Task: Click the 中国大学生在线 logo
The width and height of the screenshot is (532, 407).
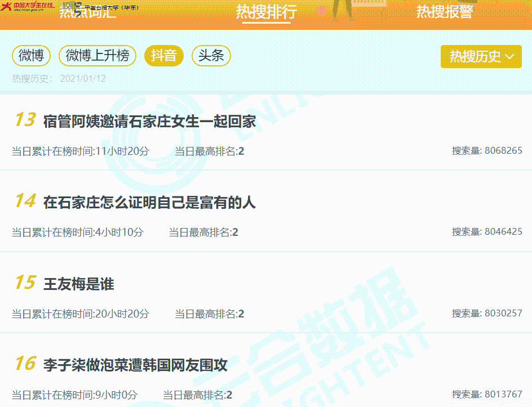Action: point(28,6)
